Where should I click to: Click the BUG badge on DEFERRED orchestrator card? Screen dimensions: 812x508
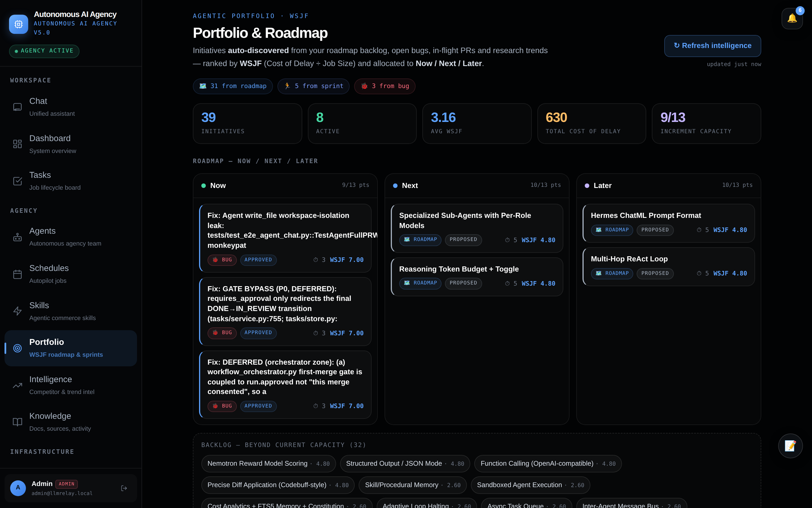click(222, 406)
